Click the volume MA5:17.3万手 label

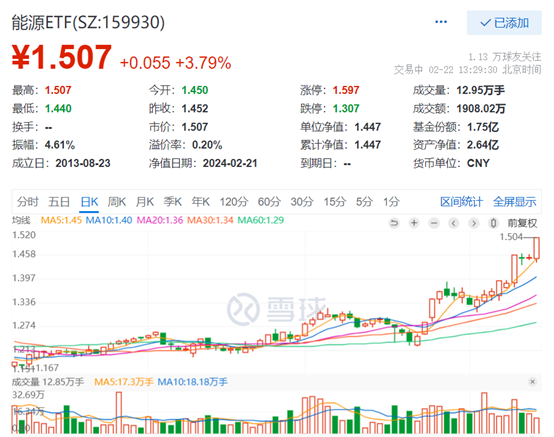click(124, 382)
